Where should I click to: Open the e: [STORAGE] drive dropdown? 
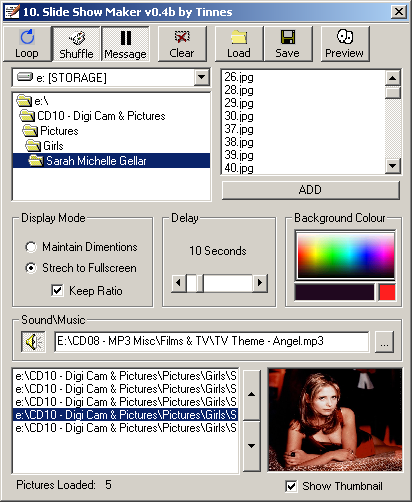tap(202, 78)
